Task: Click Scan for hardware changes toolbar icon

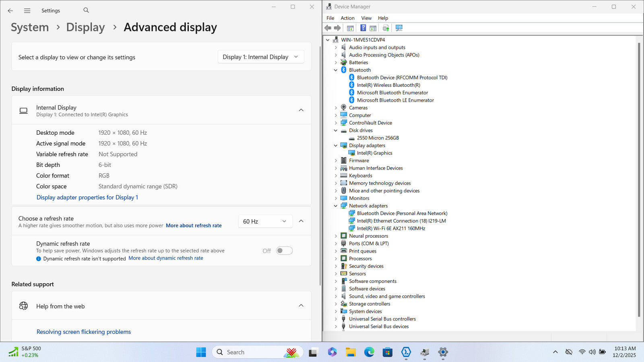Action: click(x=399, y=28)
